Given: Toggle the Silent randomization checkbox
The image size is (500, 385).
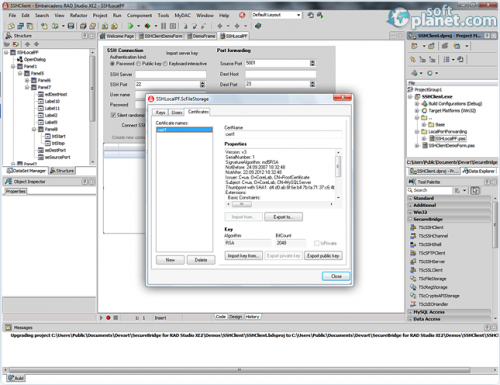Looking at the screenshot, I should [x=113, y=115].
